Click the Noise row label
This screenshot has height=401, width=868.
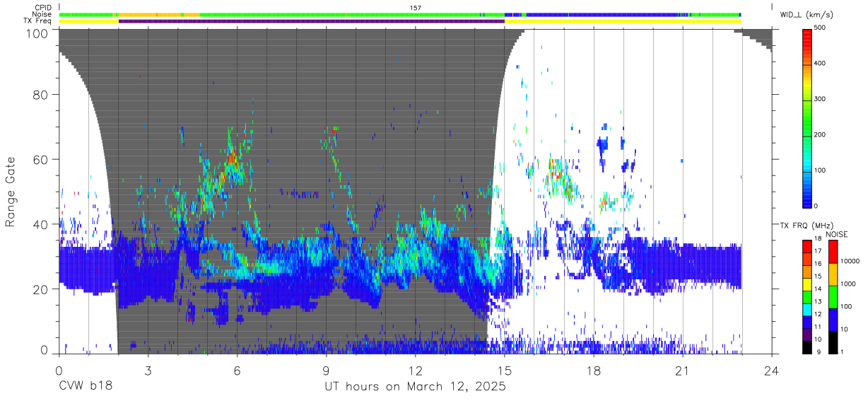[x=42, y=14]
